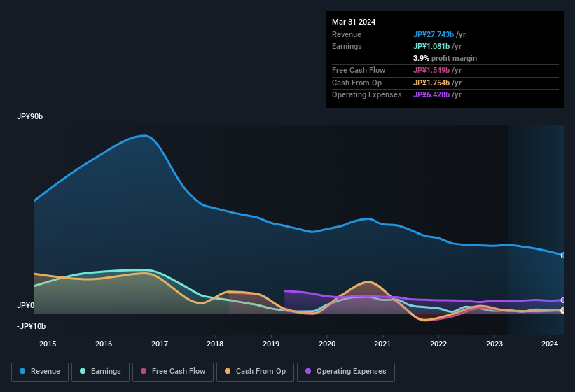Click the JP¥90b y-axis label
Image resolution: width=575 pixels, height=392 pixels.
[29, 116]
